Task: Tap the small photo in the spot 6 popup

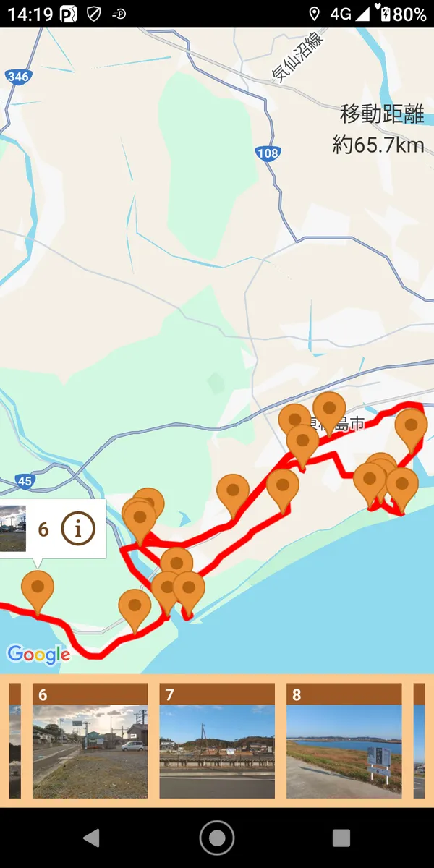Action: click(13, 529)
